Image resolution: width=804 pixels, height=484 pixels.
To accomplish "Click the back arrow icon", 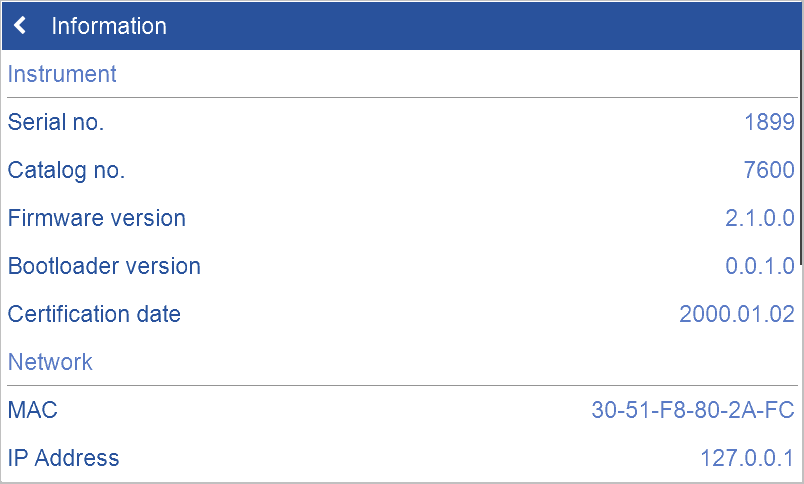I will [21, 26].
